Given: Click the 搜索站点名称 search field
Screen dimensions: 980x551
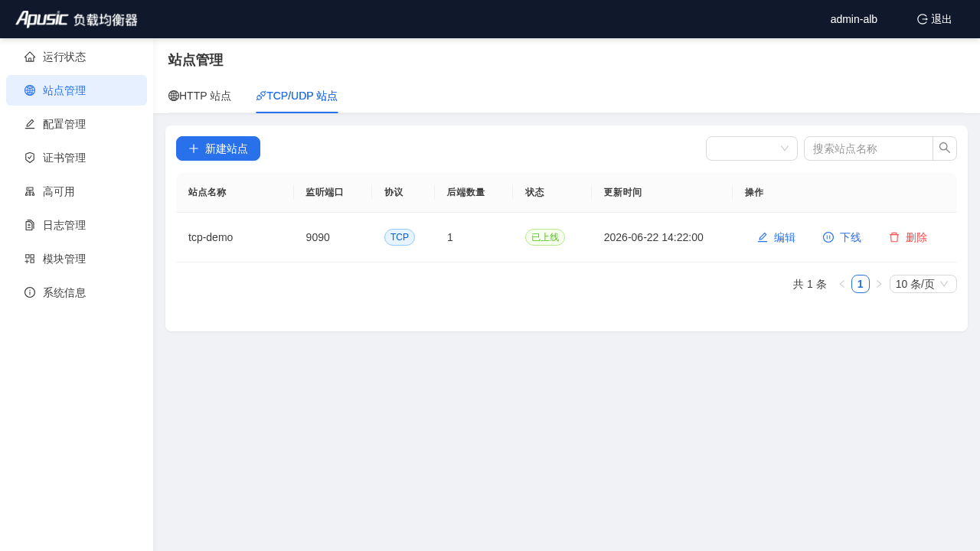Looking at the screenshot, I should click(x=868, y=148).
